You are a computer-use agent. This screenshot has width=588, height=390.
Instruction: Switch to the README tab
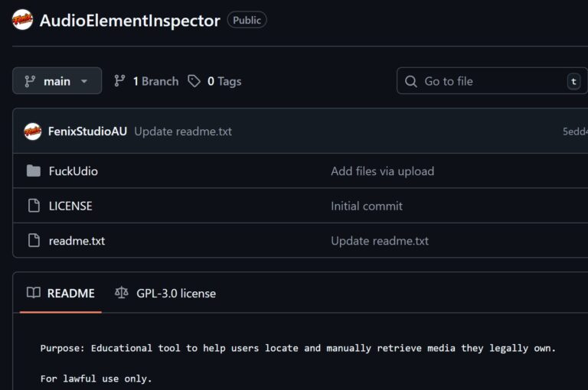60,293
